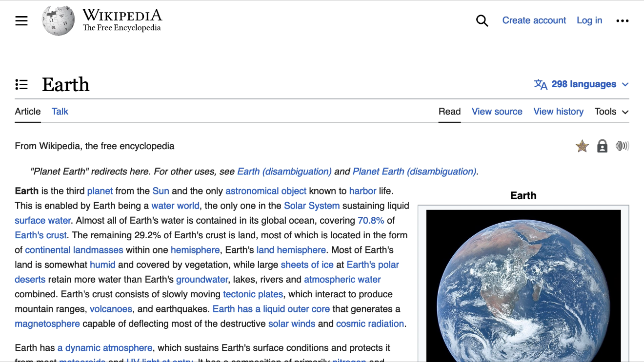
Task: Follow the humid link
Action: click(102, 265)
